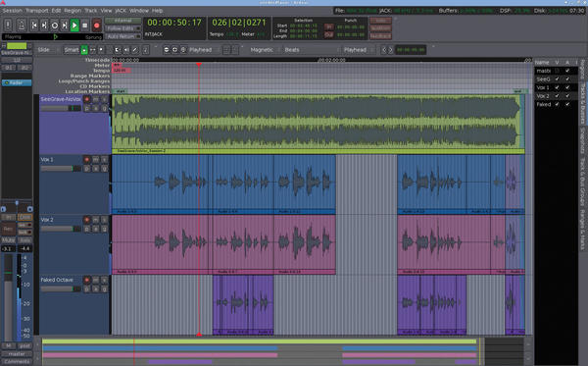Image resolution: width=588 pixels, height=366 pixels.
Task: Solo the Faked Octave track
Action: tap(104, 280)
